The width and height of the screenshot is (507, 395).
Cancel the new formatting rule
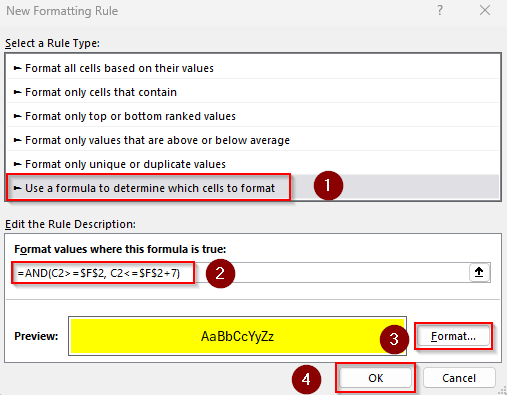(x=459, y=378)
